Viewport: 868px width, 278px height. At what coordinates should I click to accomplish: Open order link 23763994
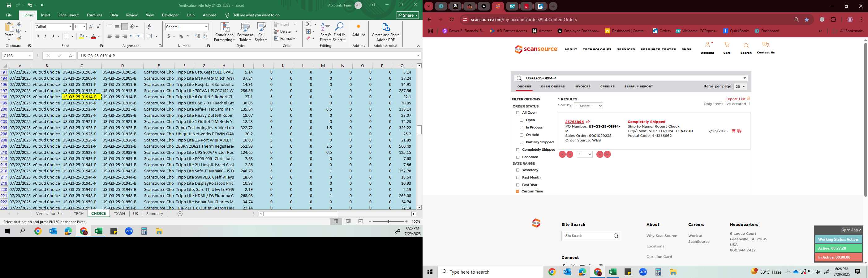(574, 122)
